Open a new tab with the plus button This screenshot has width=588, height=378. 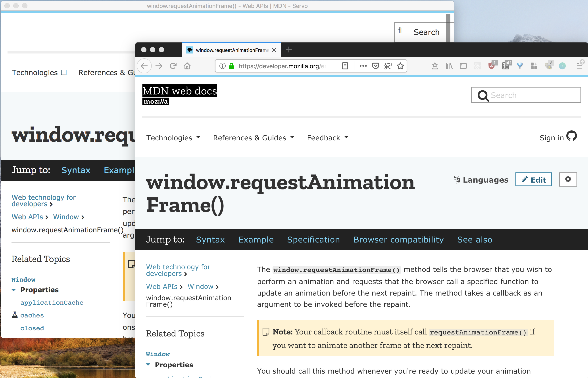pyautogui.click(x=289, y=50)
